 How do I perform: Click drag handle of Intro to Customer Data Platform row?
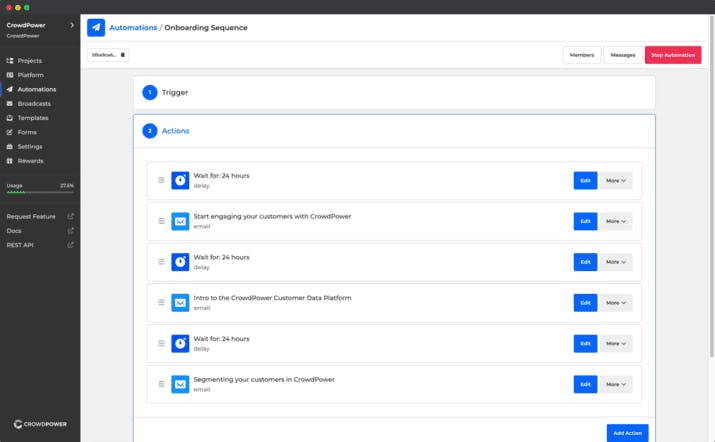(x=161, y=302)
